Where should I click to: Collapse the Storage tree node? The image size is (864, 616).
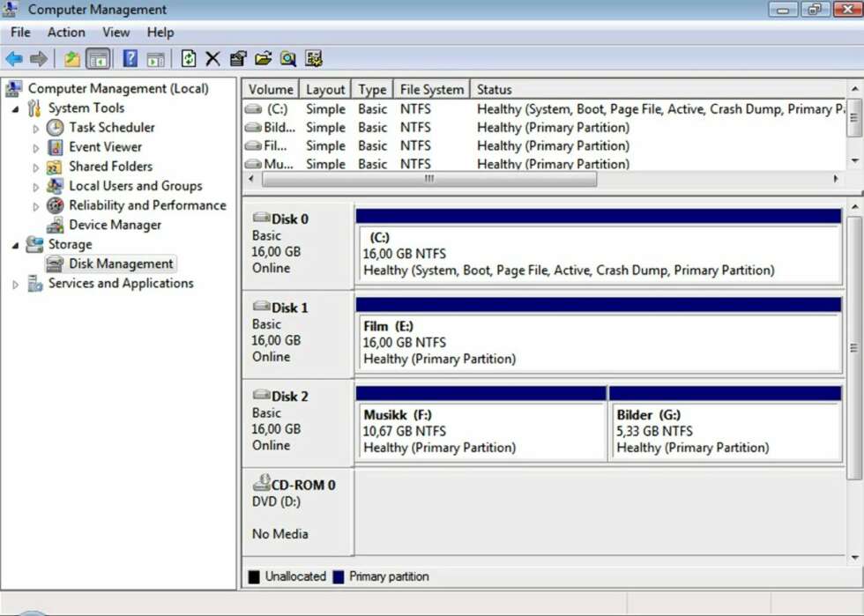(x=16, y=245)
